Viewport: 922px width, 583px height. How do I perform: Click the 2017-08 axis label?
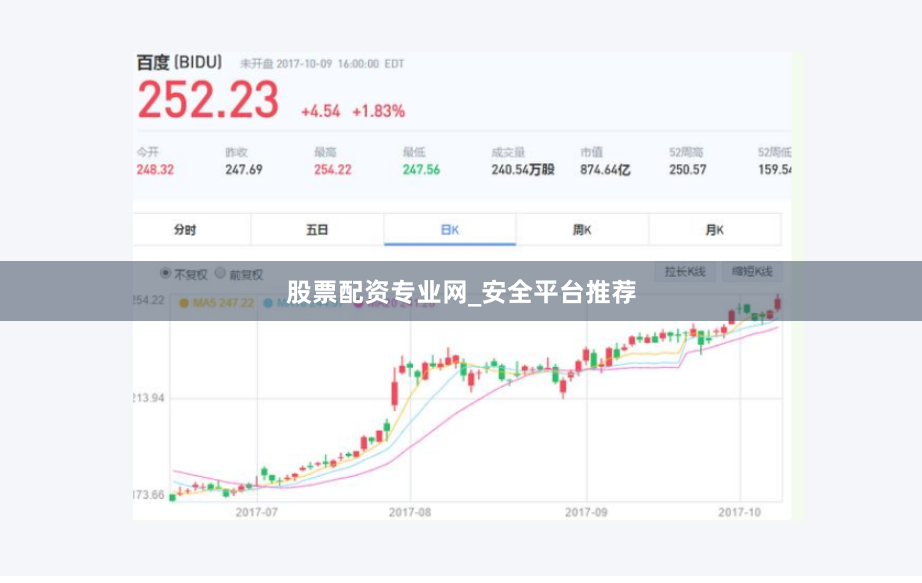point(410,512)
